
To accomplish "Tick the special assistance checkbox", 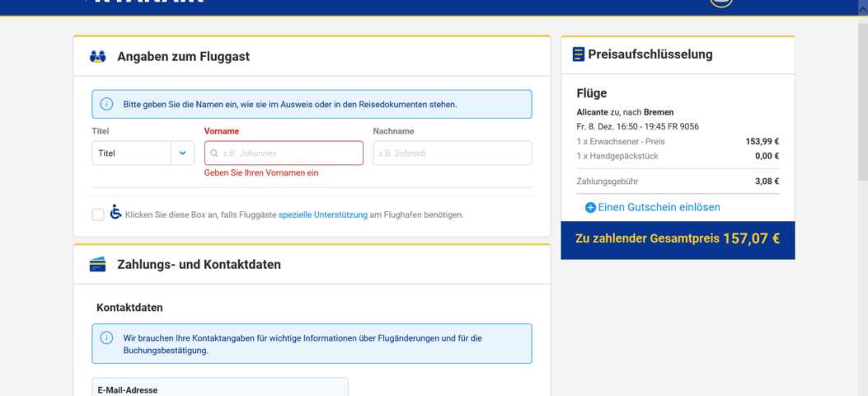I will [98, 214].
